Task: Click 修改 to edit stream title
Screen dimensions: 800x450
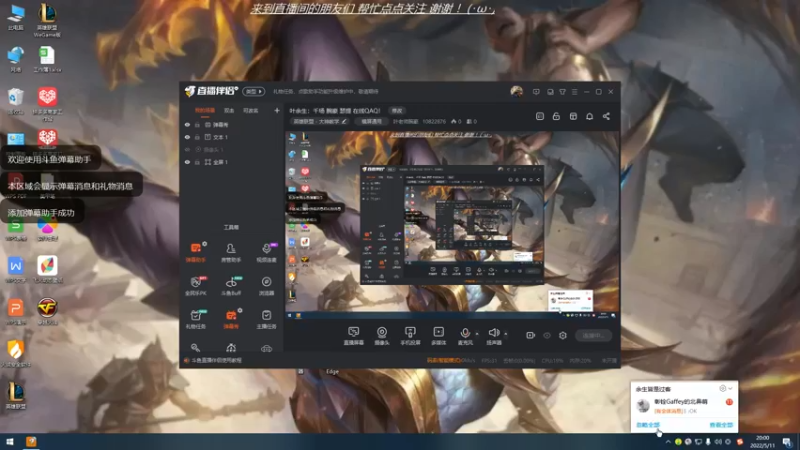Action: (397, 110)
